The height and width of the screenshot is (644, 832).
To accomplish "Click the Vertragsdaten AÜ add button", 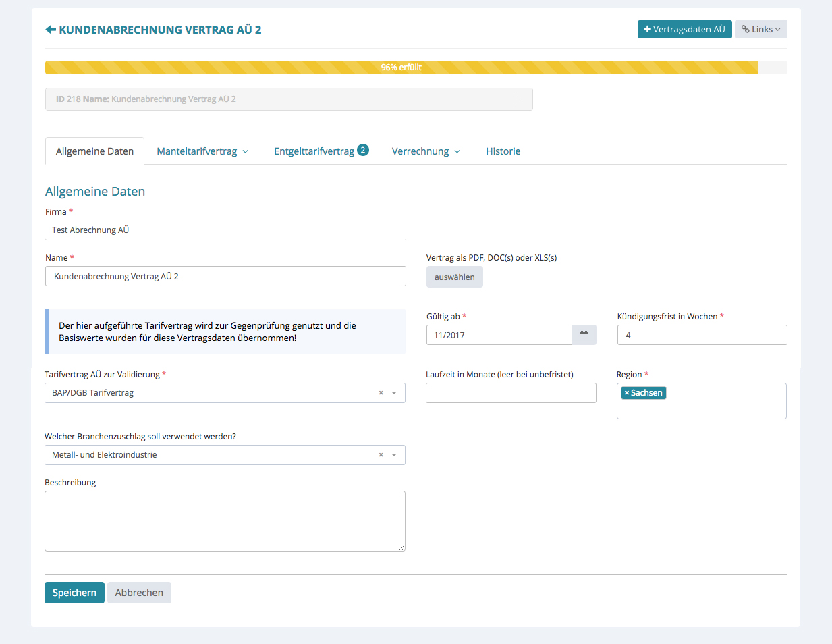I will point(684,30).
